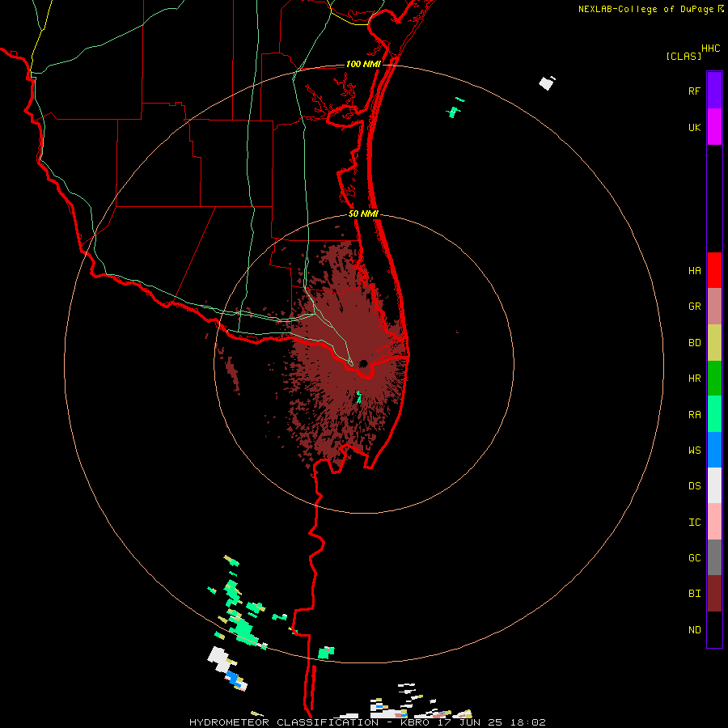728x728 pixels.
Task: Click the 100 NMI range ring label
Action: (x=363, y=64)
